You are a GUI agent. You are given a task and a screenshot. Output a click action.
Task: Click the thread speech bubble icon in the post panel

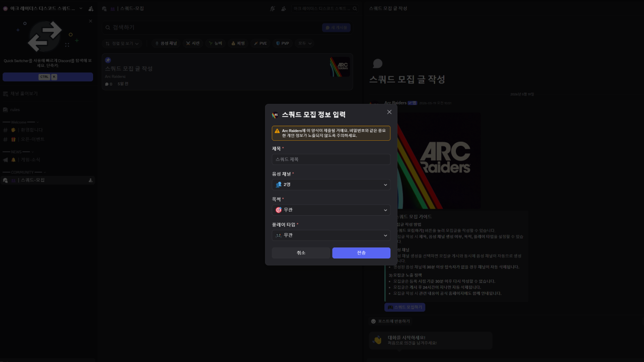pos(377,63)
